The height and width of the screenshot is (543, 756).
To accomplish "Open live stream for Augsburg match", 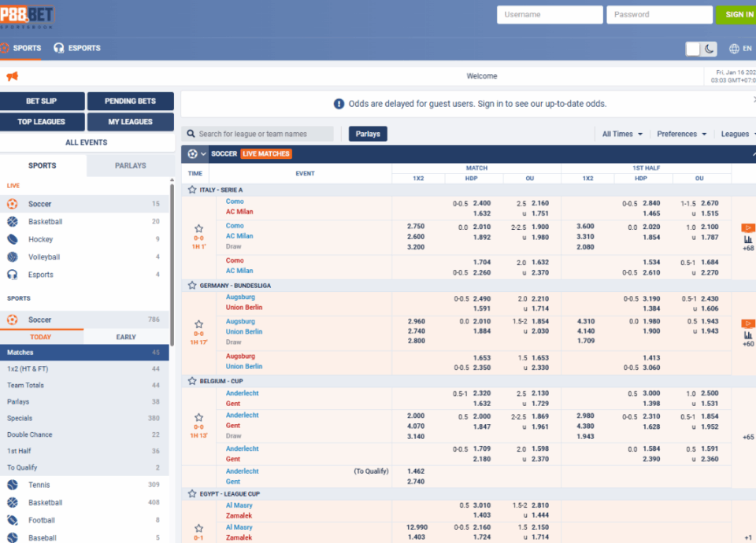I will [x=747, y=323].
